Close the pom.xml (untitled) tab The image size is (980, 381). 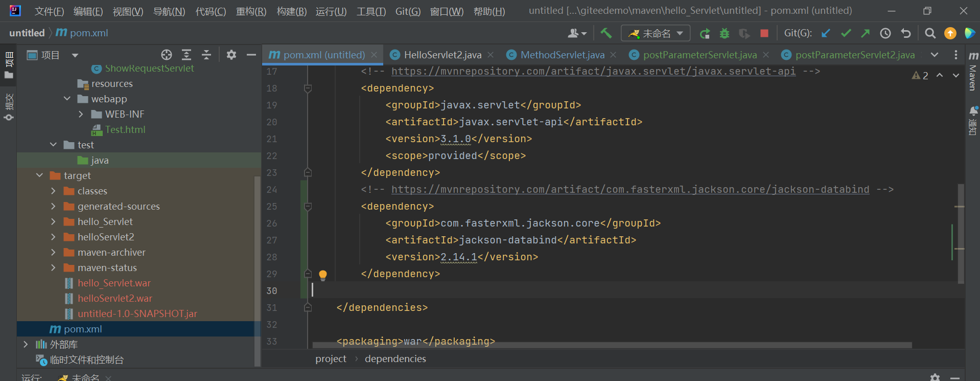(374, 55)
